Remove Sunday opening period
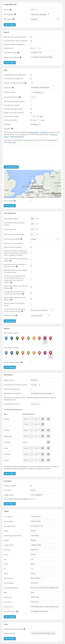65x644 pixels. pyautogui.click(x=43, y=460)
